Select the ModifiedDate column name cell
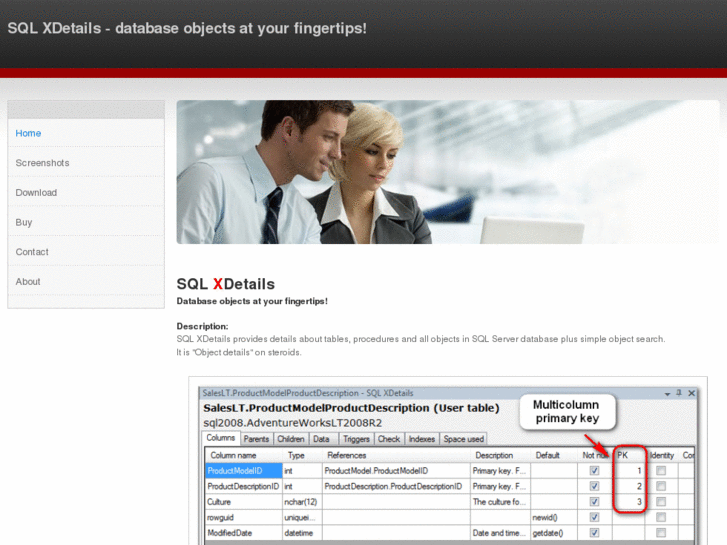This screenshot has width=727, height=545. point(244,533)
